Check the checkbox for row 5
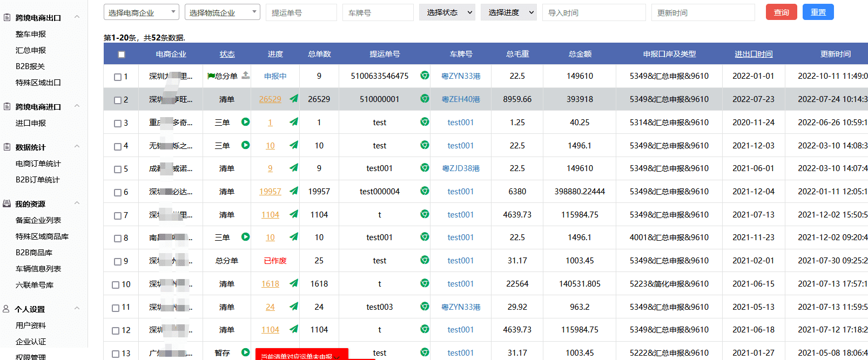The width and height of the screenshot is (868, 360). (118, 169)
